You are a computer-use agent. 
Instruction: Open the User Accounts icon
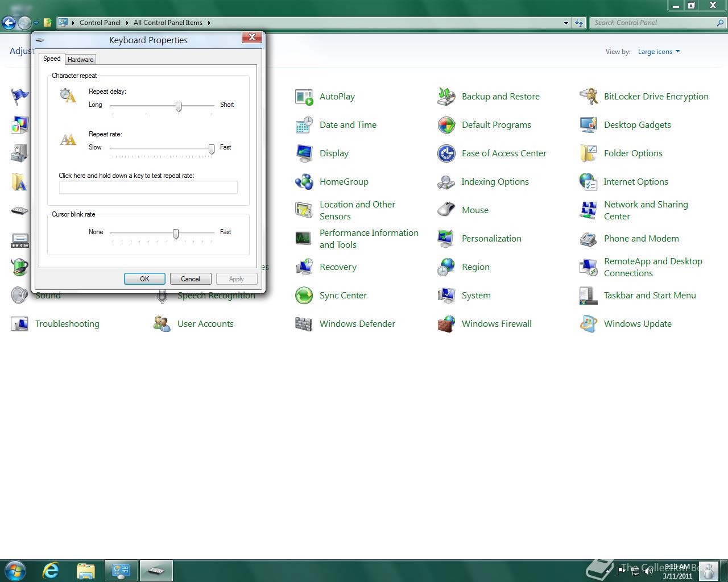click(x=162, y=324)
